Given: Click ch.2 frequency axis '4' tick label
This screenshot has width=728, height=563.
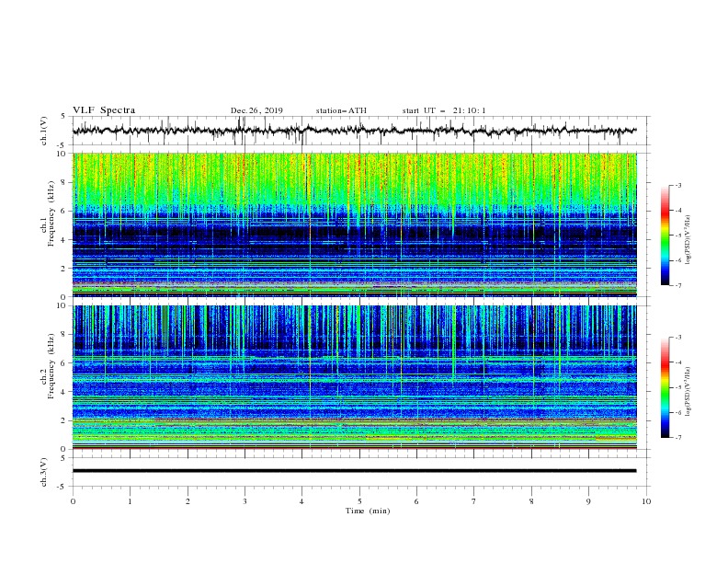Looking at the screenshot, I should click(x=63, y=392).
